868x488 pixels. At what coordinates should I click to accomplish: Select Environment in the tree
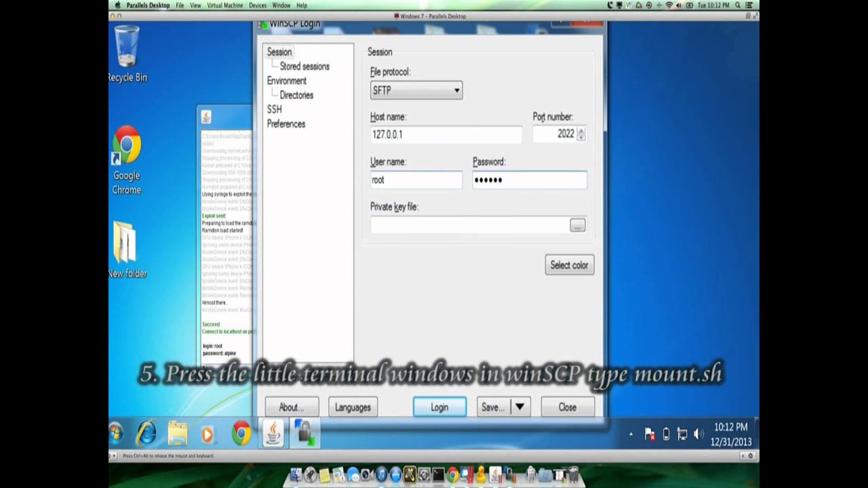(286, 81)
